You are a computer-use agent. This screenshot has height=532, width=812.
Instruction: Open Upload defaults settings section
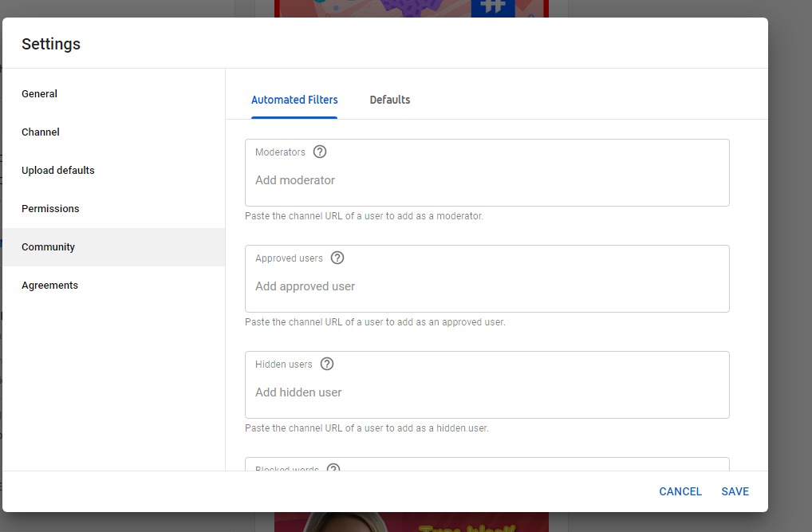coord(113,171)
